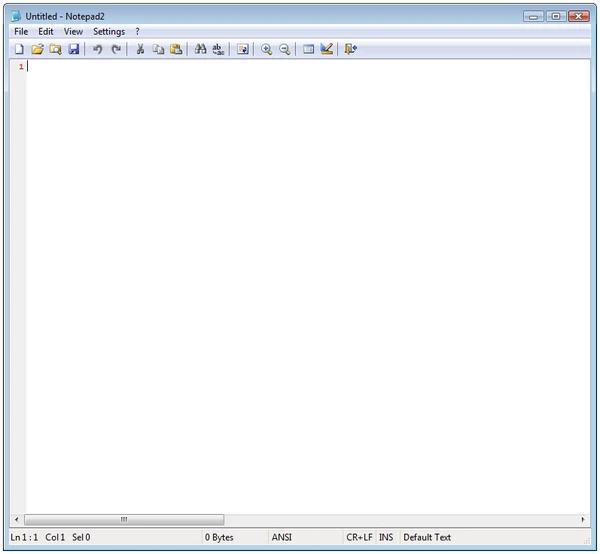Open the View menu
This screenshot has width=600, height=554.
[73, 32]
